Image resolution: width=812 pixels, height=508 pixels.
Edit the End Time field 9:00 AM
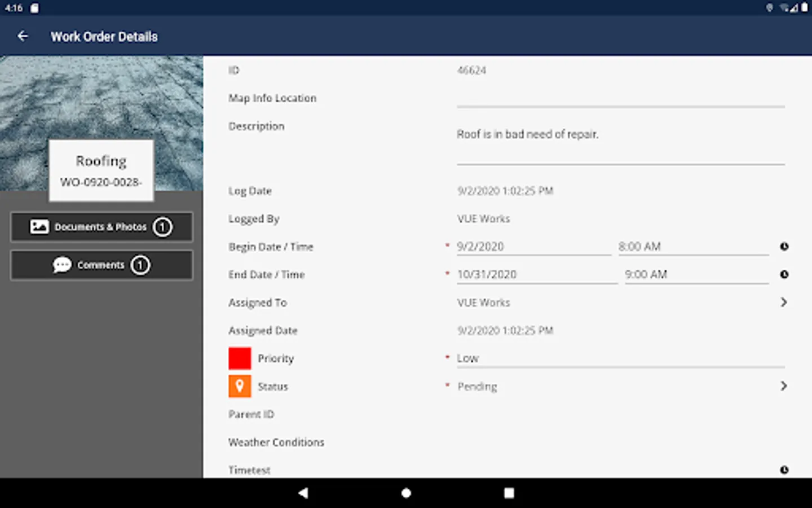point(696,274)
